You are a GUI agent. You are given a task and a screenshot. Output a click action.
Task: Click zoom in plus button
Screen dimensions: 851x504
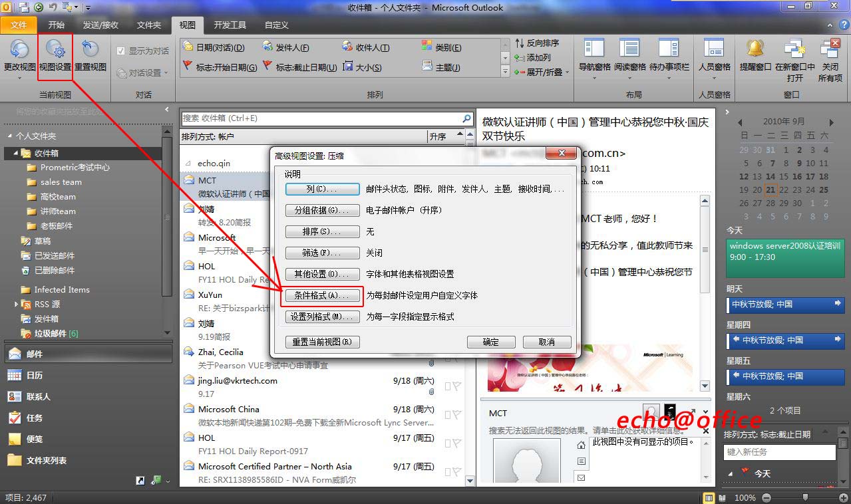click(x=845, y=497)
